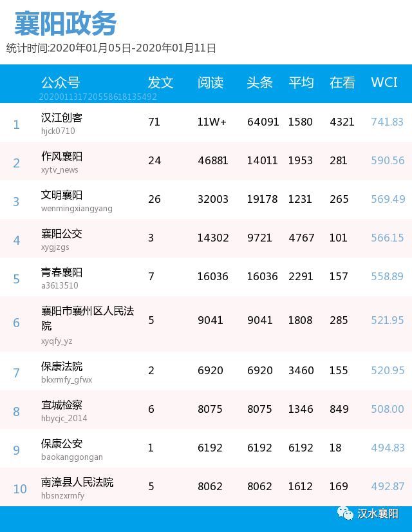Click the headline count 14011
412x532 pixels.
pyautogui.click(x=262, y=160)
